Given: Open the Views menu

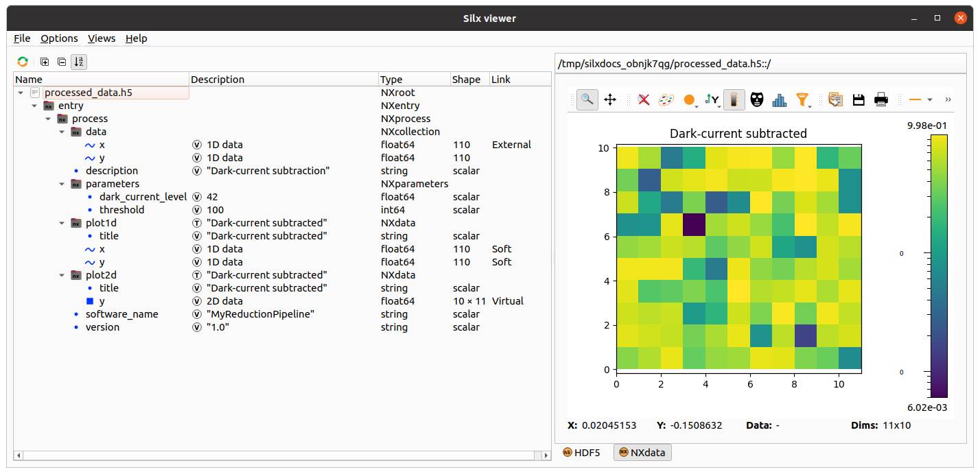Looking at the screenshot, I should coord(102,38).
